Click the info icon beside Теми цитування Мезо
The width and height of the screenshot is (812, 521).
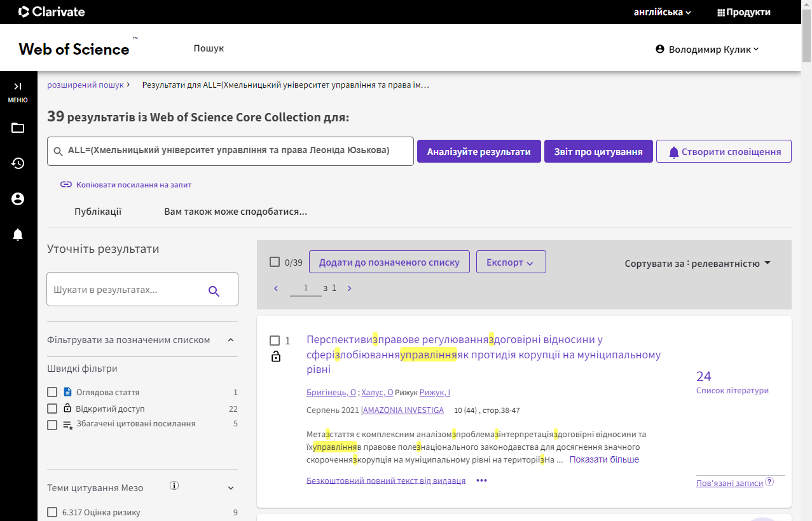pos(174,485)
